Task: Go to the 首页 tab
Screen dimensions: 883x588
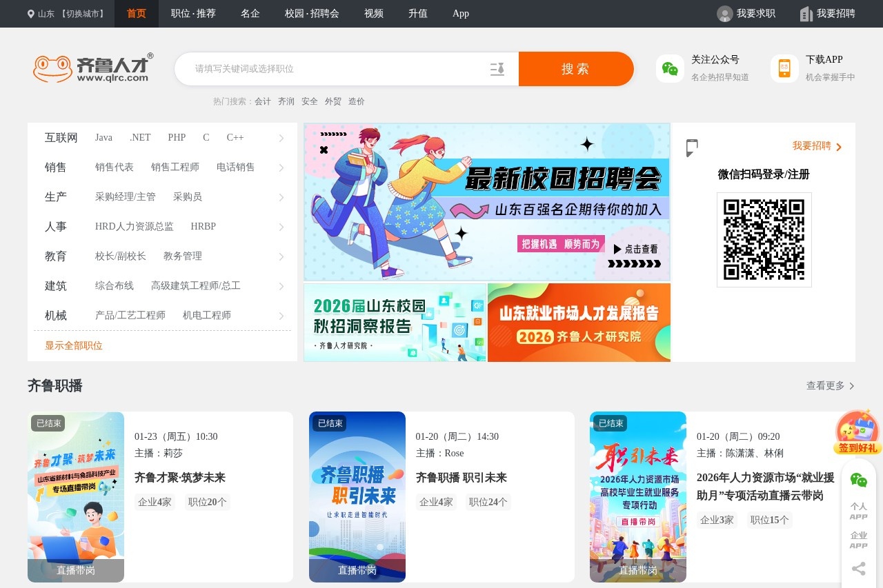Action: pyautogui.click(x=137, y=14)
